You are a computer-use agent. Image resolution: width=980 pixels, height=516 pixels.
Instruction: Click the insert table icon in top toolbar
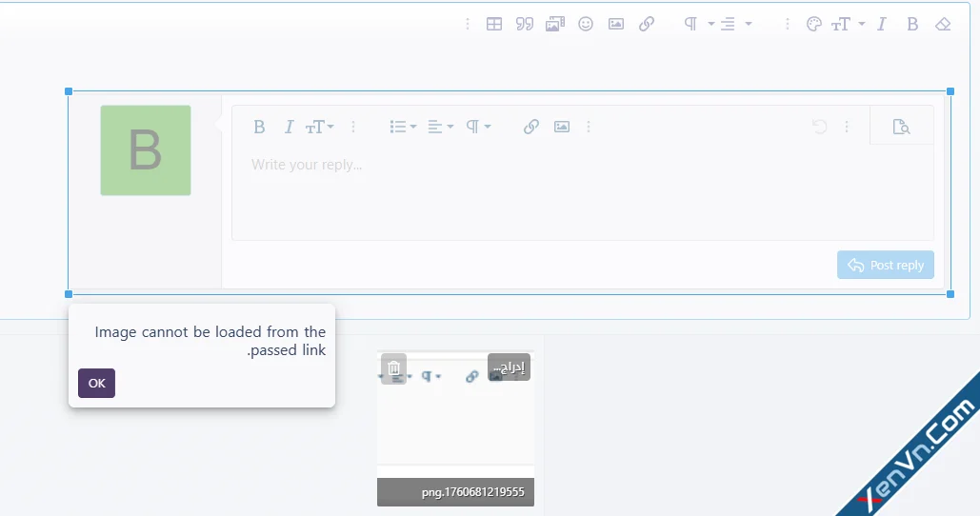[494, 25]
